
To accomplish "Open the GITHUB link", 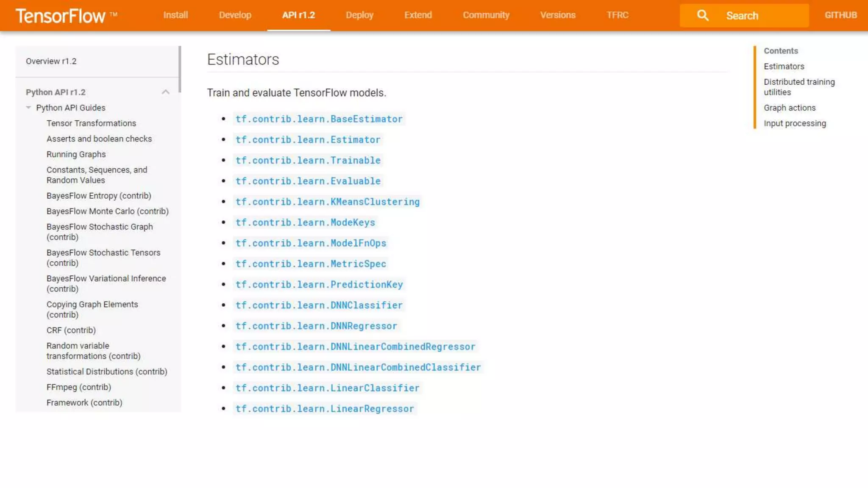I will [x=840, y=15].
